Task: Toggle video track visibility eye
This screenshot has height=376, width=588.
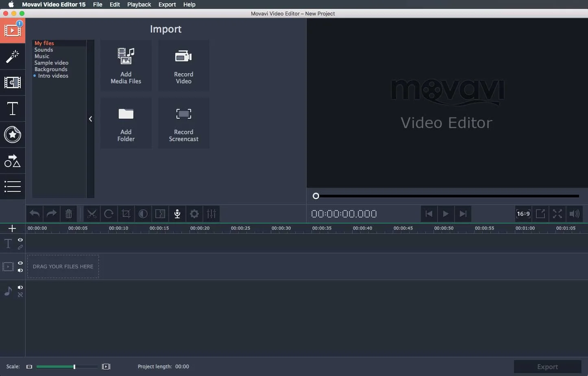Action: point(20,263)
